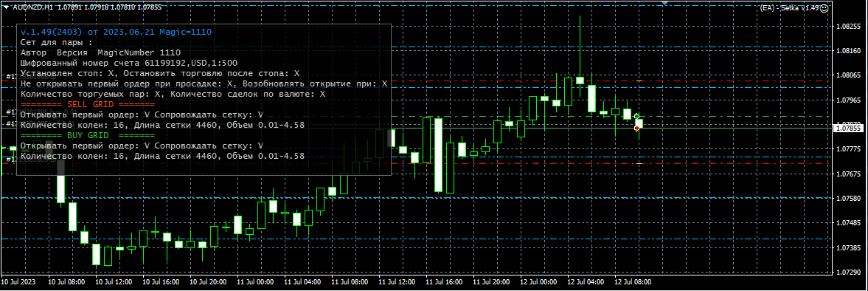
Task: Click the 1.07385 price scale label
Action: click(x=849, y=247)
